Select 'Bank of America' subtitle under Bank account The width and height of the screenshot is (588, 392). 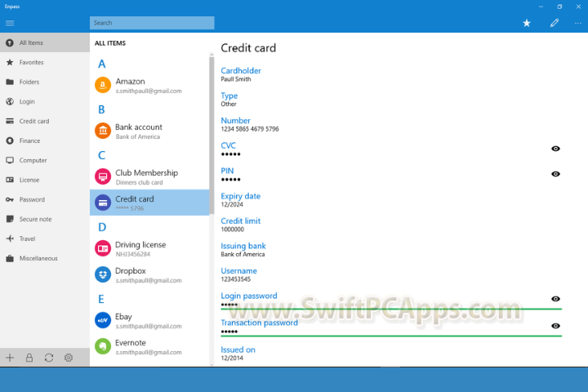(x=138, y=136)
